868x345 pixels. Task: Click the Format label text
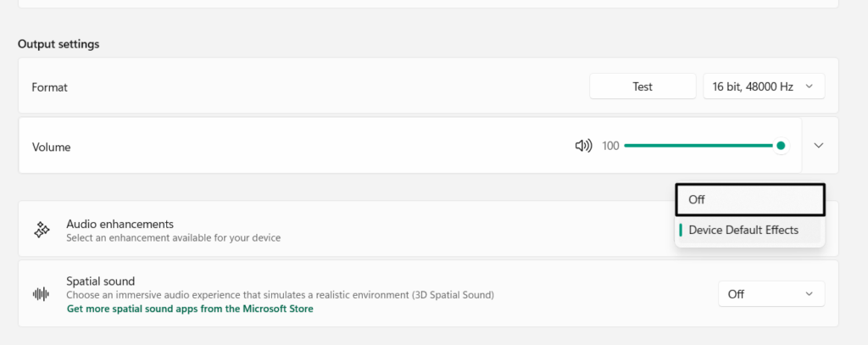click(49, 87)
